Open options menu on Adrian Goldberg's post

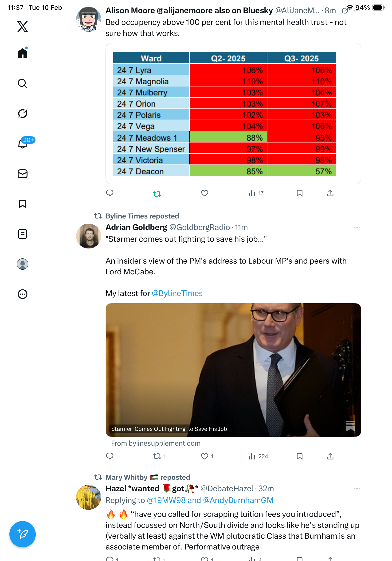[x=357, y=227]
